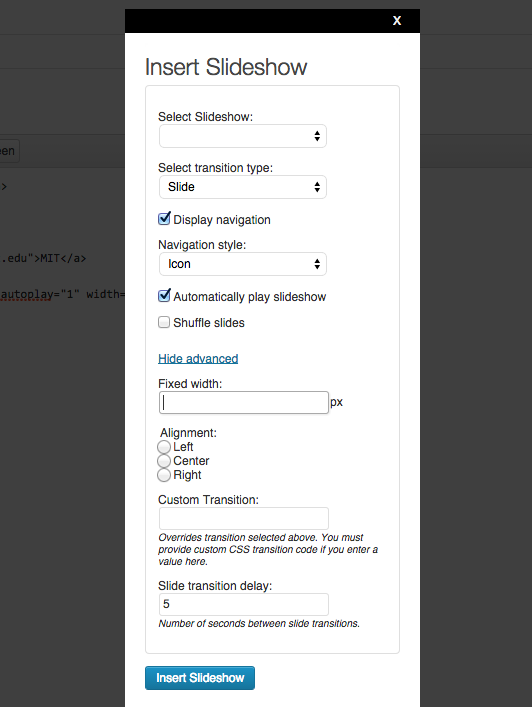Click the Insert Slideshow dialog heading
The height and width of the screenshot is (707, 532).
click(226, 67)
